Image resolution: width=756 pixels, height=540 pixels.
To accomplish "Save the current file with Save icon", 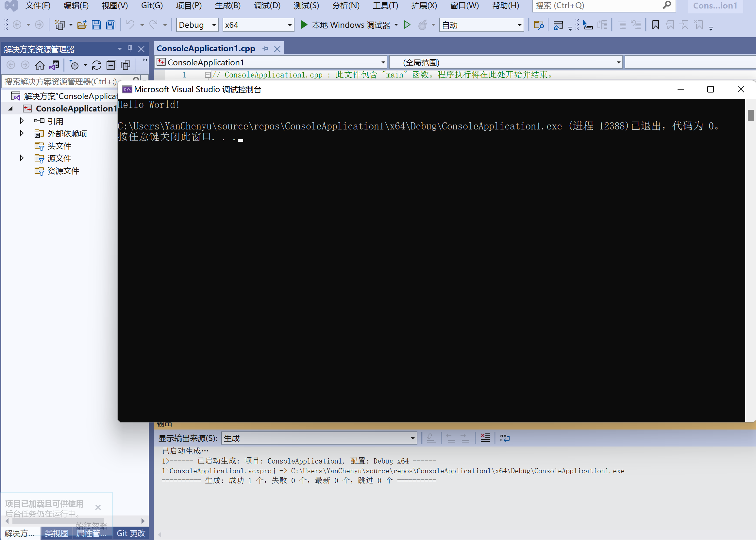I will tap(96, 25).
